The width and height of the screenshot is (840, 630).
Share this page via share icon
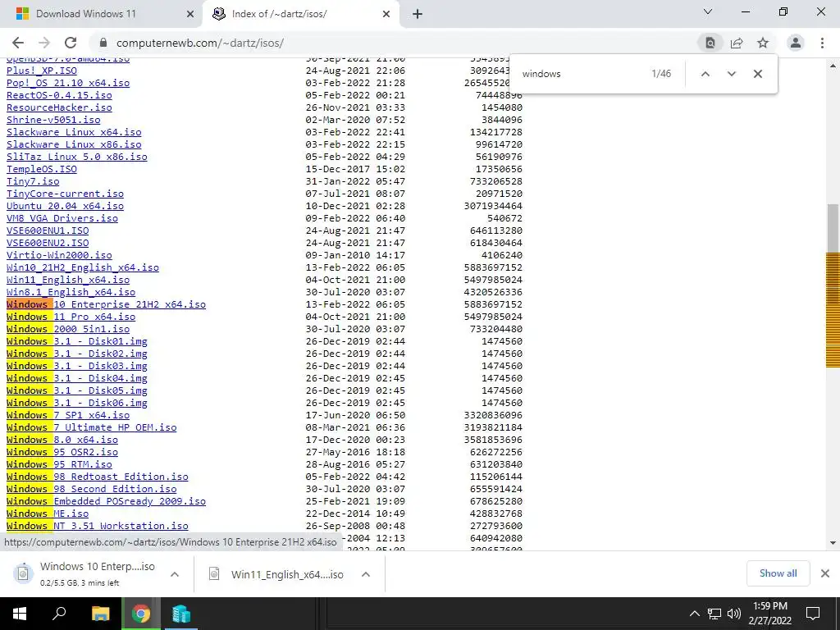[x=737, y=43]
